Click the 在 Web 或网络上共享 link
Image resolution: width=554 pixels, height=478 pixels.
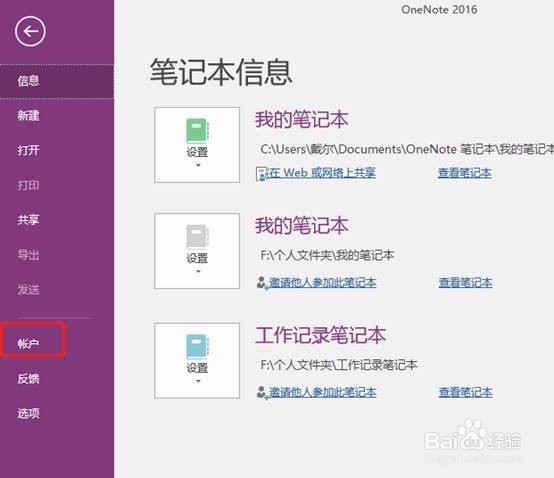(322, 173)
